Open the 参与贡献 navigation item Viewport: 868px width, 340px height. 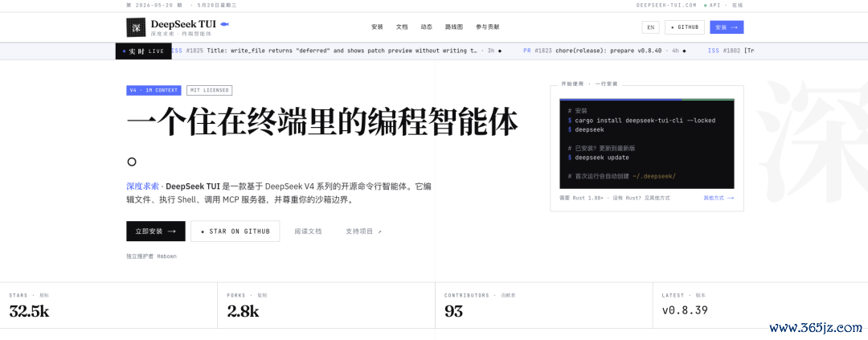click(487, 27)
